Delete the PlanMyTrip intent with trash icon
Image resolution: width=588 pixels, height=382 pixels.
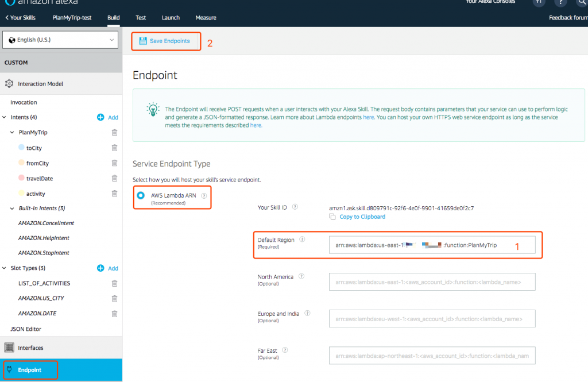tap(114, 132)
